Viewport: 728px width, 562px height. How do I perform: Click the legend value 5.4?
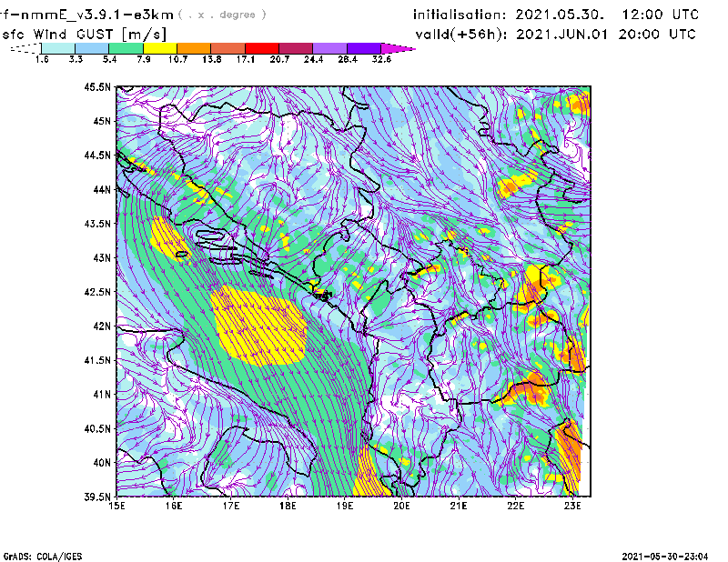pos(109,59)
